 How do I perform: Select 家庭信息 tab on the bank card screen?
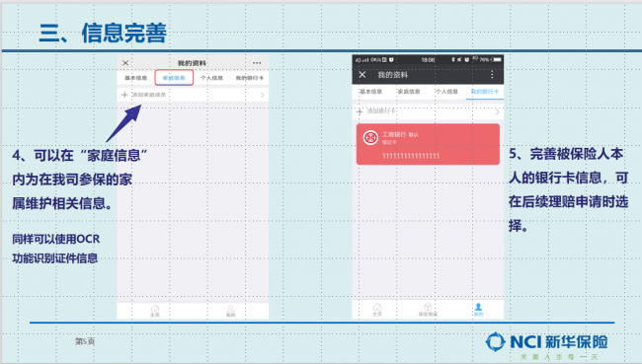tap(409, 92)
